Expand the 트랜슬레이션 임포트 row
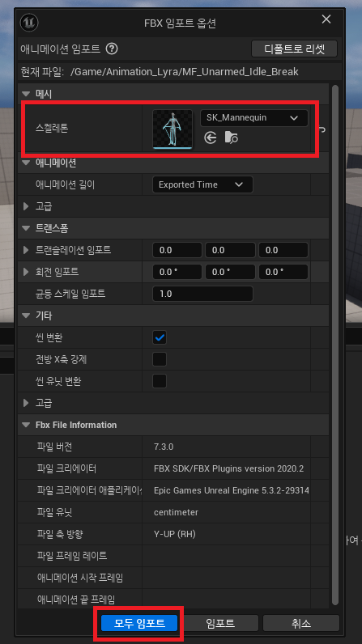This screenshot has width=362, height=644. pos(27,250)
